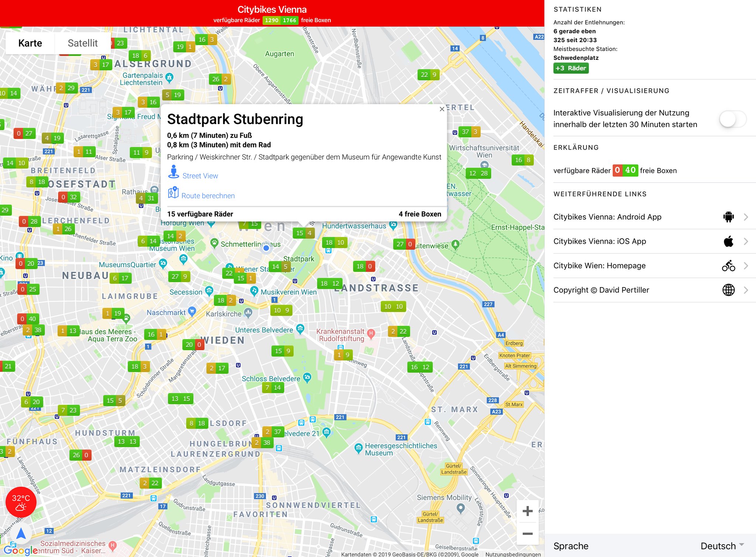Click the Android robot icon
Viewport: 756px width, 557px height.
(x=729, y=217)
